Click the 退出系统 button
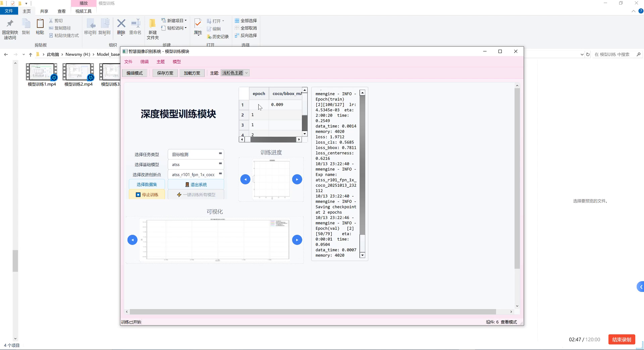644x350 pixels. [x=196, y=185]
